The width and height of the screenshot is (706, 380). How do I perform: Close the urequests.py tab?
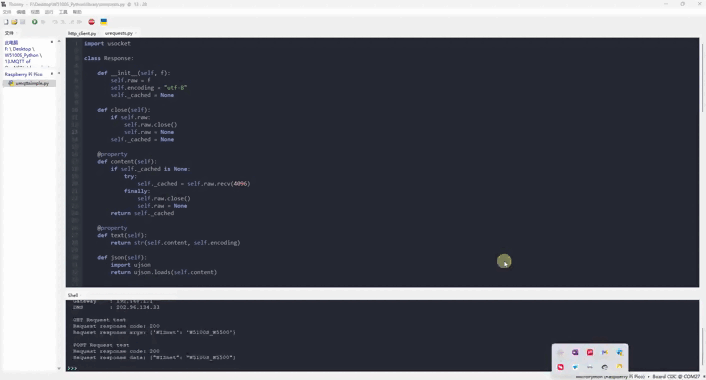pos(136,33)
